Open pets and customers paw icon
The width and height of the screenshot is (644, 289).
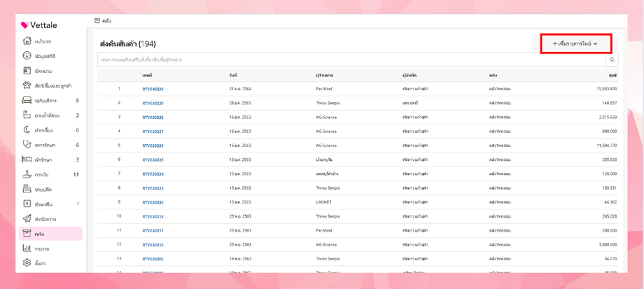[27, 85]
